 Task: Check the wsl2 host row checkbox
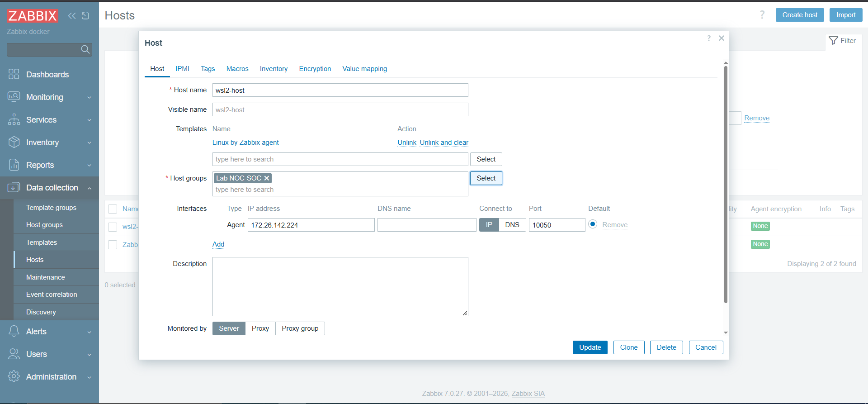pos(113,227)
